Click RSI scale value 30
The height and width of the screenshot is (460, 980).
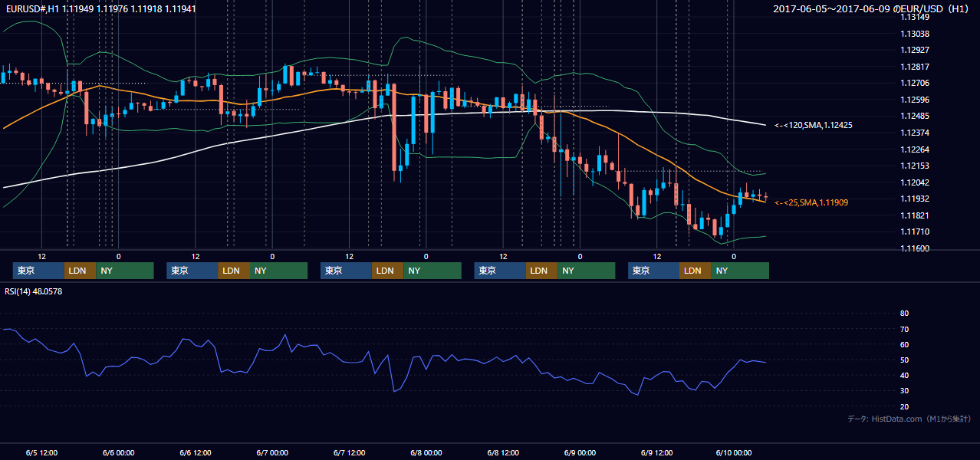pos(904,391)
